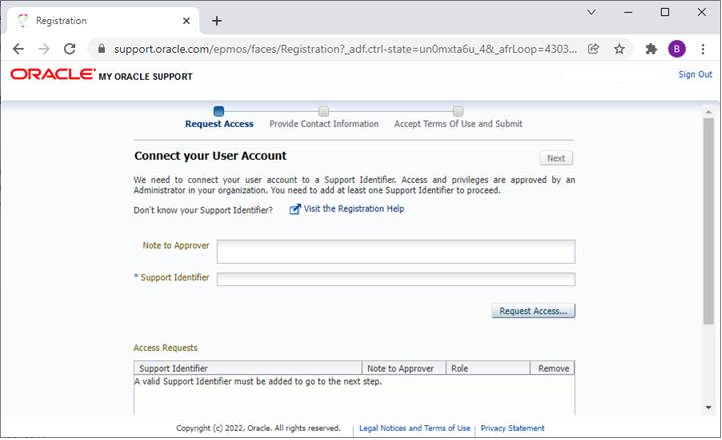Click the page scrollbar up arrow
Image resolution: width=722 pixels, height=440 pixels.
(708, 112)
